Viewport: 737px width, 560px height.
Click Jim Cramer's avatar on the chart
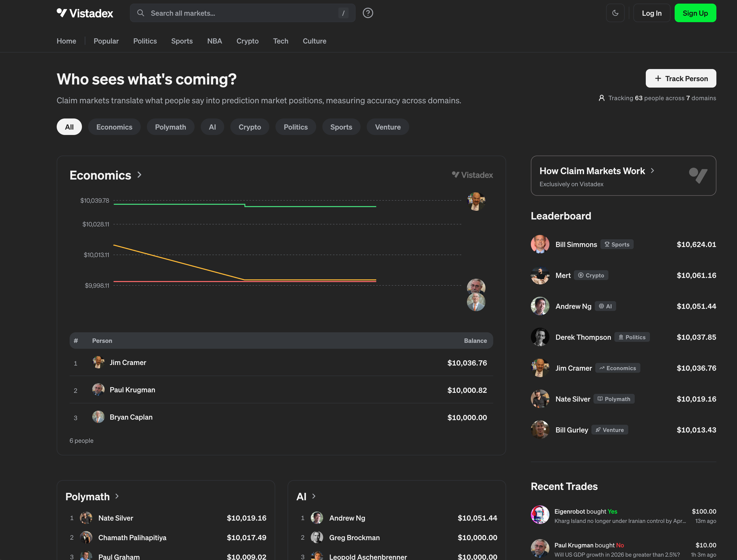pyautogui.click(x=476, y=201)
